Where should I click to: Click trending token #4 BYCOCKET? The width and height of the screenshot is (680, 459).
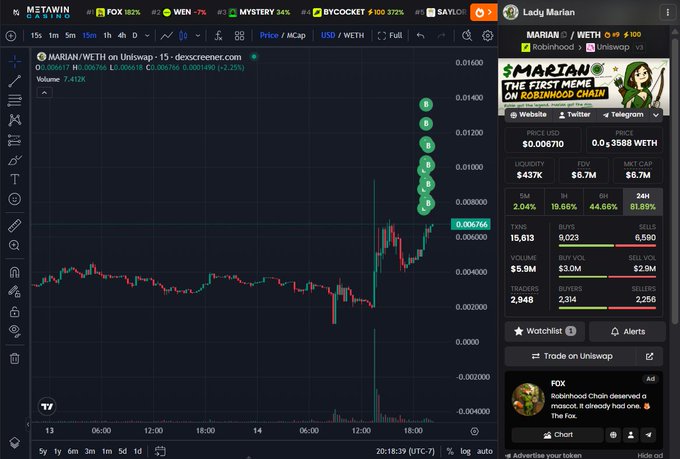tap(352, 12)
